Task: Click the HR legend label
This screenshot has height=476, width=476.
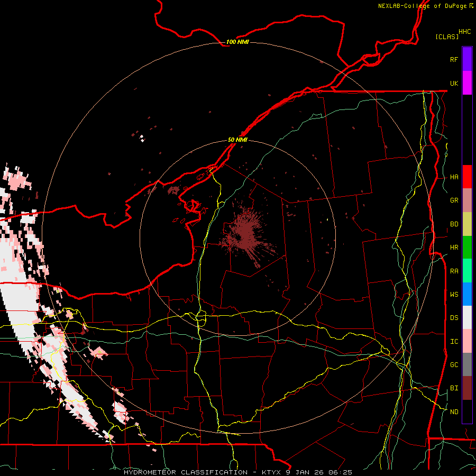Action: [x=454, y=248]
